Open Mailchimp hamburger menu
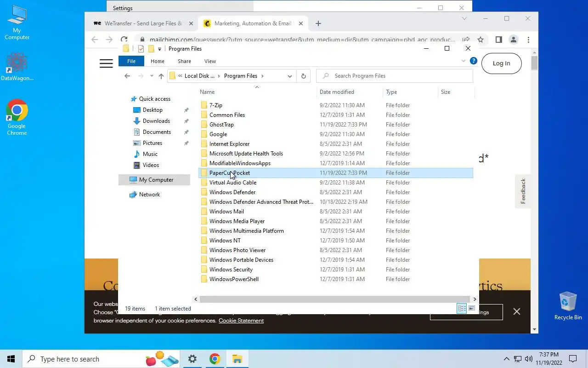 tap(106, 63)
